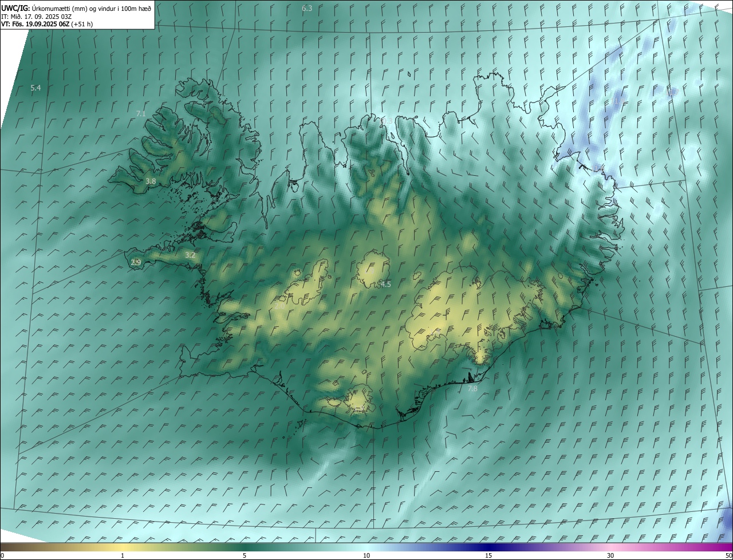Image resolution: width=733 pixels, height=560 pixels.
Task: Click the 3.2 value on Snæfellsnes peninsula
Action: pyautogui.click(x=191, y=255)
